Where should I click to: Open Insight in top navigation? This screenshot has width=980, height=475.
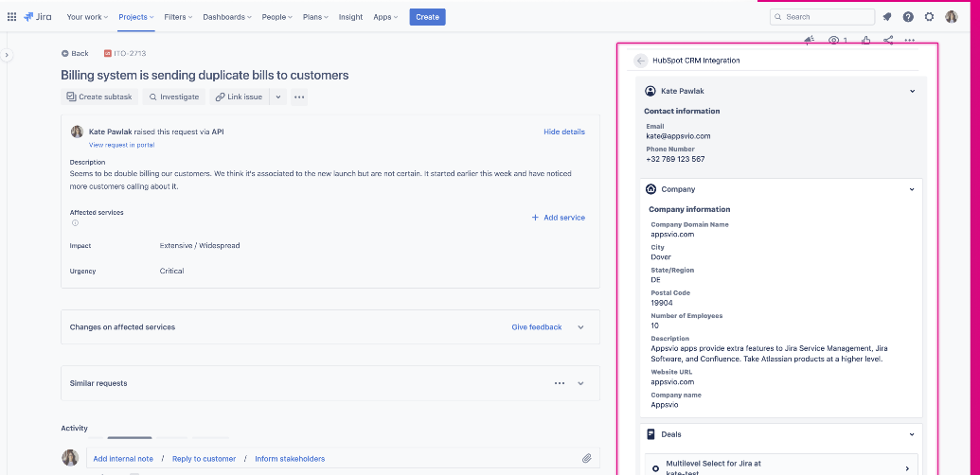350,17
